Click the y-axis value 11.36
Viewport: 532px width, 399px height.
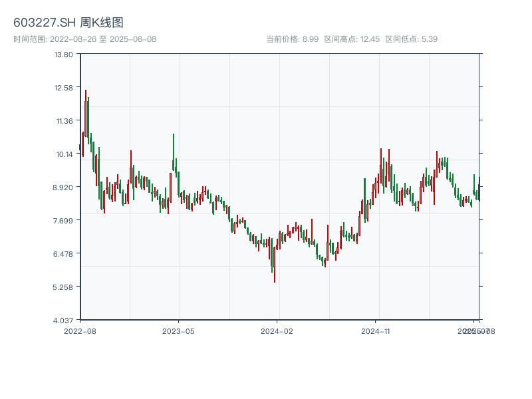65,121
